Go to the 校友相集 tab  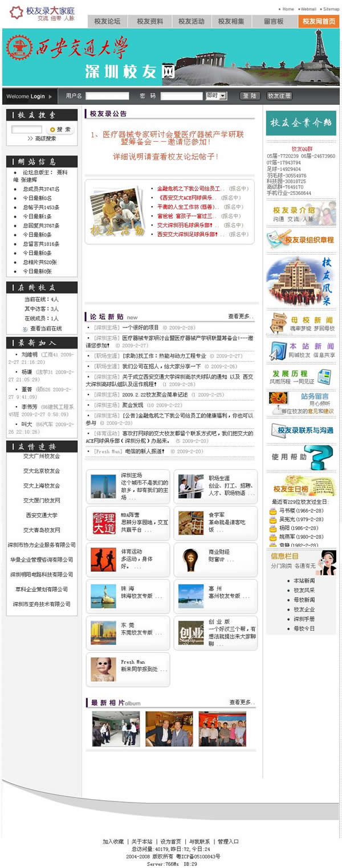231,22
